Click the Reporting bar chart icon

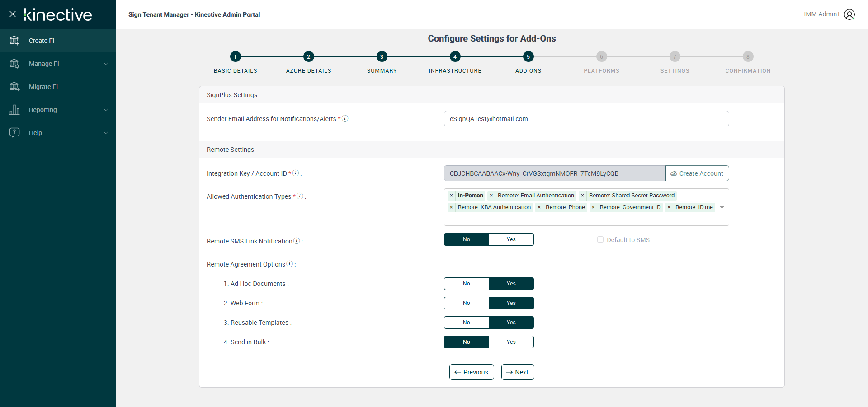(14, 110)
